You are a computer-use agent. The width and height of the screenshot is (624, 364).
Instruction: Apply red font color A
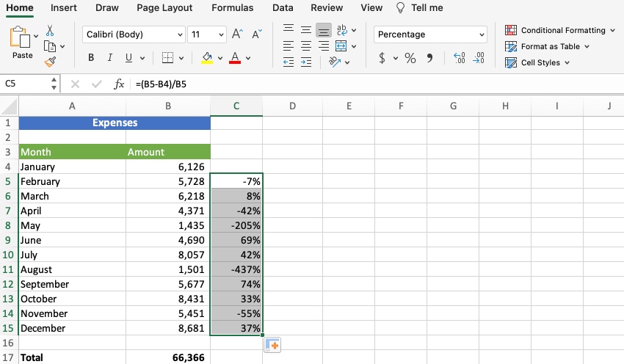click(x=235, y=58)
